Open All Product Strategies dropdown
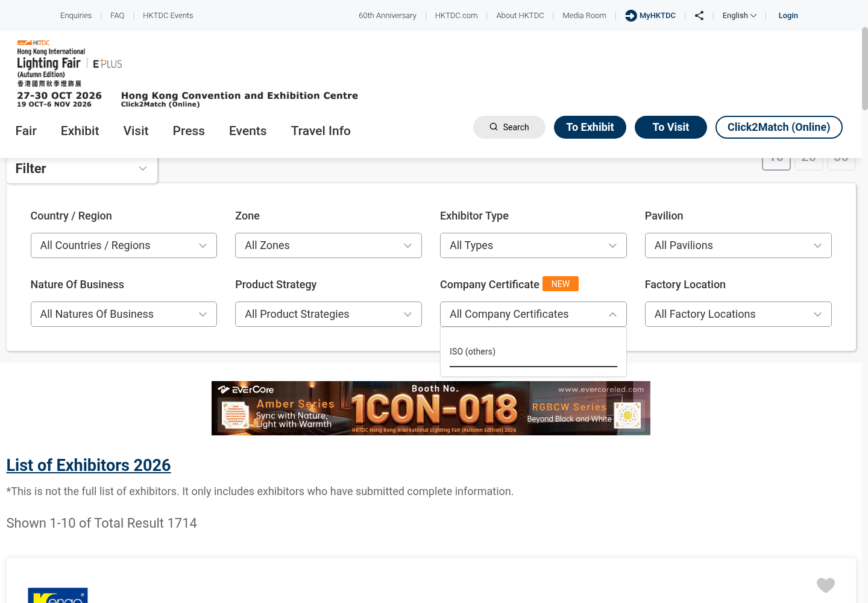Viewport: 868px width, 603px height. 329,314
